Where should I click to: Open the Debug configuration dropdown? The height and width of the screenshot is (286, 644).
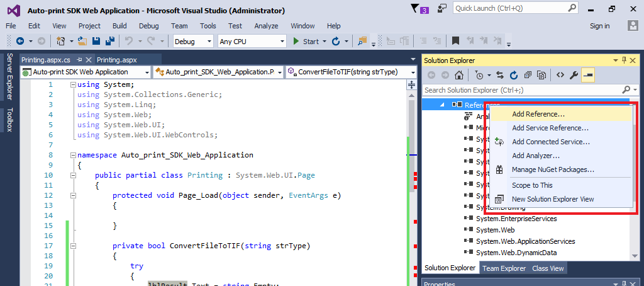pos(193,42)
